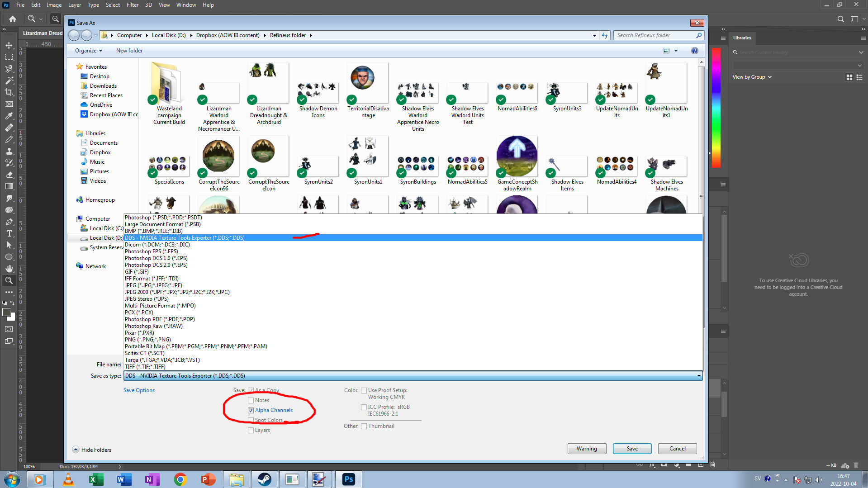Click the Save button
868x488 pixels.
pyautogui.click(x=632, y=449)
